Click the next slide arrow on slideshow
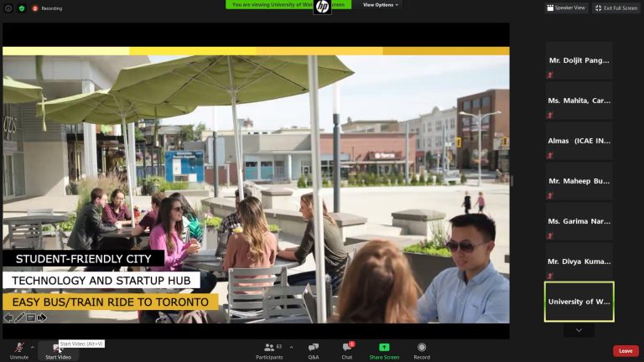The height and width of the screenshot is (362, 644). (41, 318)
